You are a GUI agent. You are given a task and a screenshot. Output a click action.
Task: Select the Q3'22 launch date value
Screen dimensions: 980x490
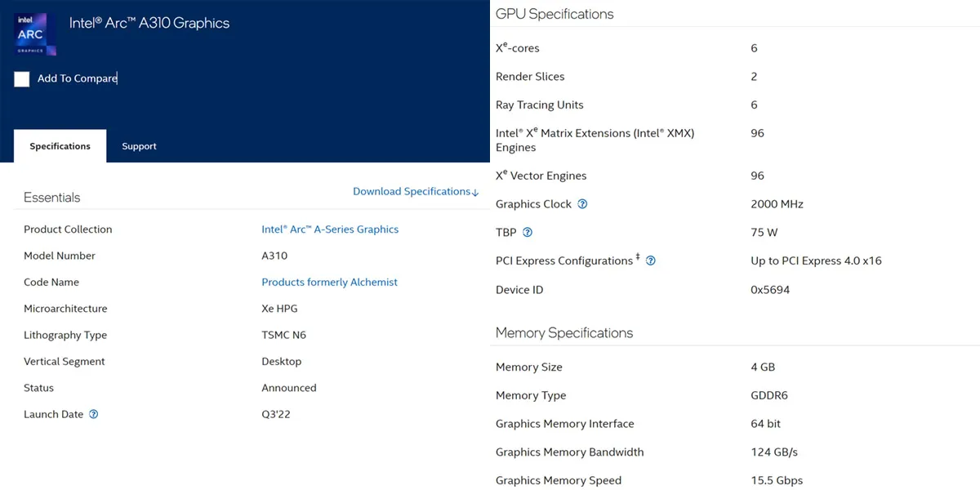tap(276, 414)
